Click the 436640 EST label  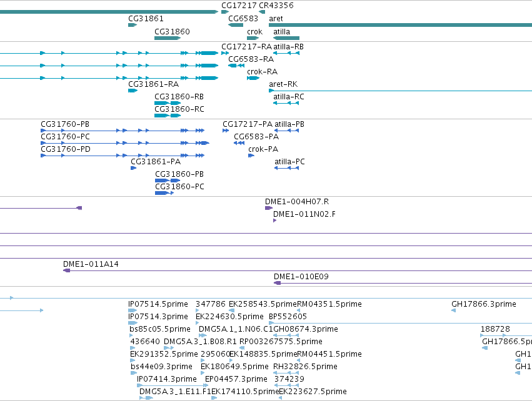pyautogui.click(x=145, y=342)
